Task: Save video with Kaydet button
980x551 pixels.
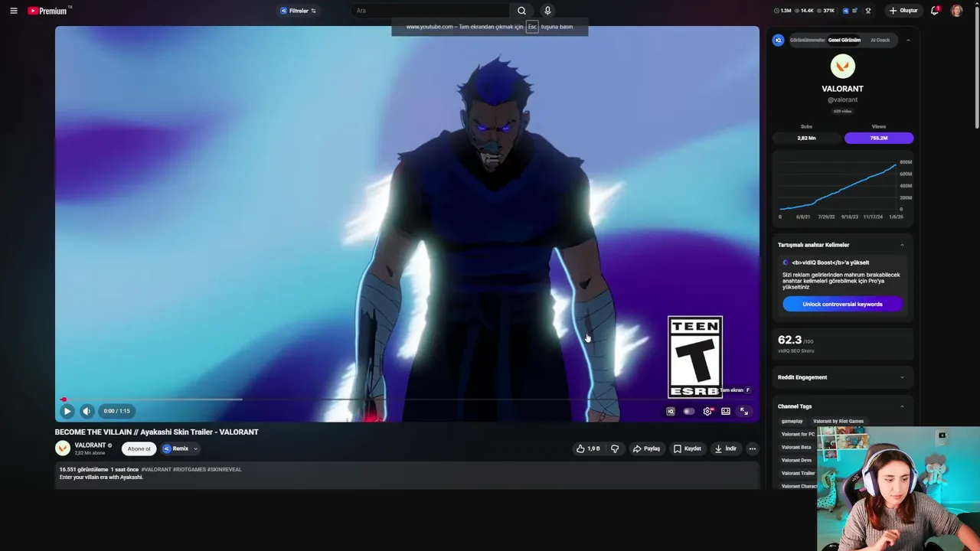Action: click(x=688, y=448)
